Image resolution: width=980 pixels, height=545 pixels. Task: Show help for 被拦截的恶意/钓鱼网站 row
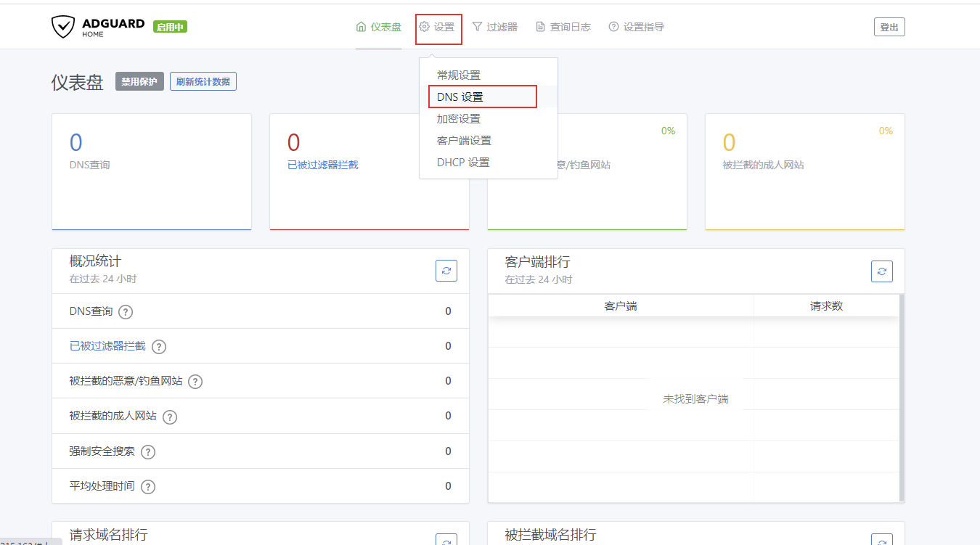point(195,382)
